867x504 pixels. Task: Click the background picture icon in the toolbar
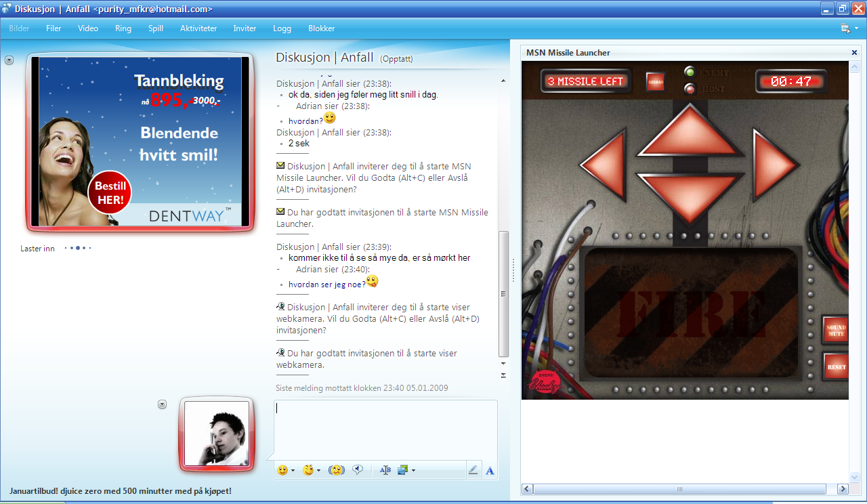pyautogui.click(x=402, y=470)
